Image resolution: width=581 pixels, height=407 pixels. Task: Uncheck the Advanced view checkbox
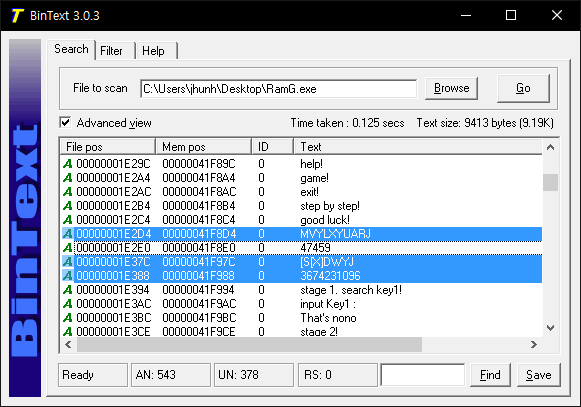click(x=65, y=123)
